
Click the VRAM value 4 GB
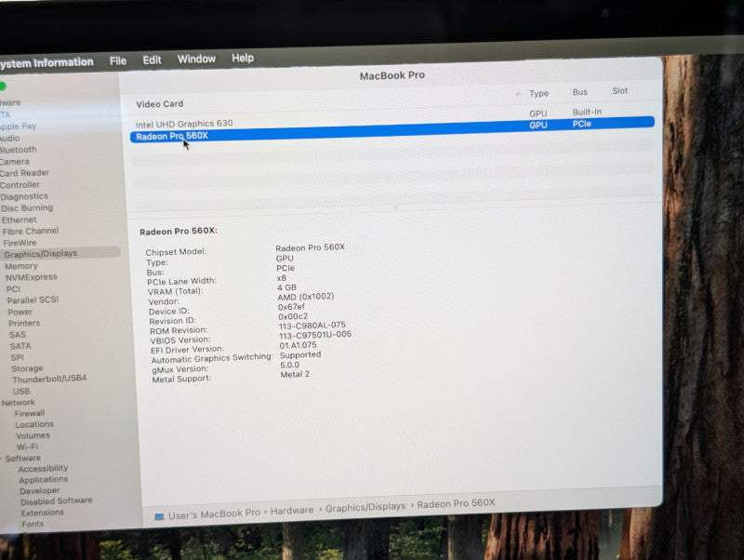286,287
